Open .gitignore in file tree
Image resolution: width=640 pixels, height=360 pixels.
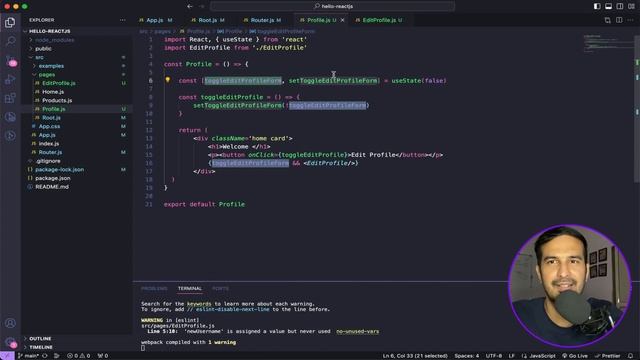pos(76,161)
